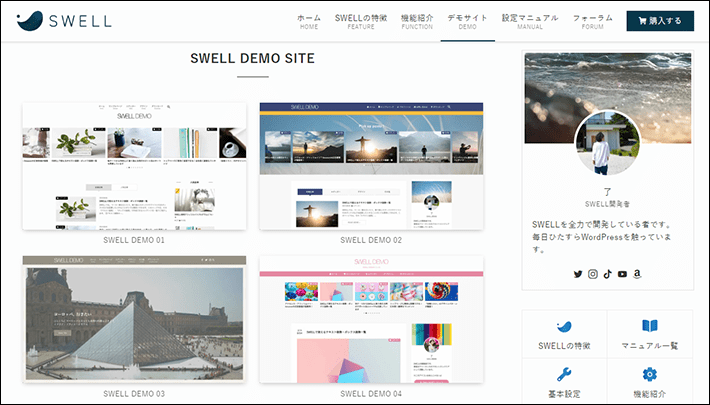Open the developer's TikTok icon
710x405 pixels.
coord(607,274)
